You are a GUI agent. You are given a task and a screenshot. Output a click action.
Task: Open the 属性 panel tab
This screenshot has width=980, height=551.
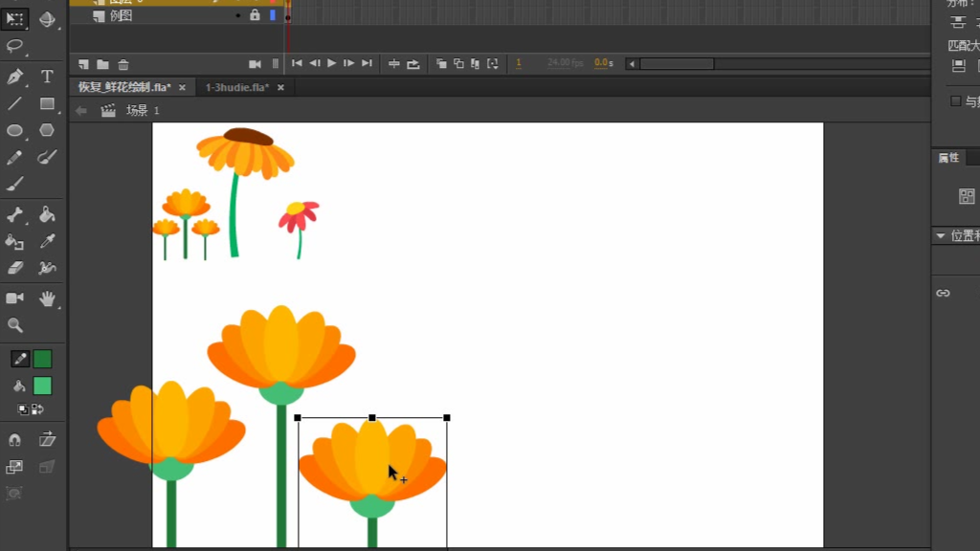948,158
